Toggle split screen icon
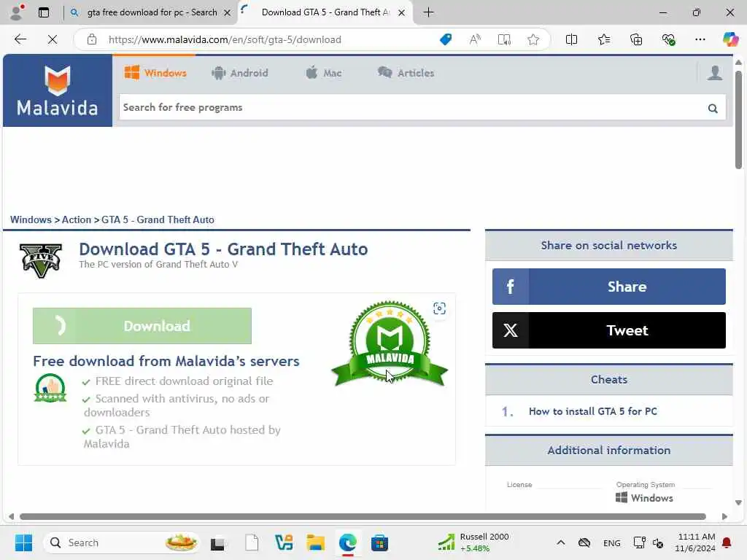The width and height of the screenshot is (747, 560). [x=571, y=39]
